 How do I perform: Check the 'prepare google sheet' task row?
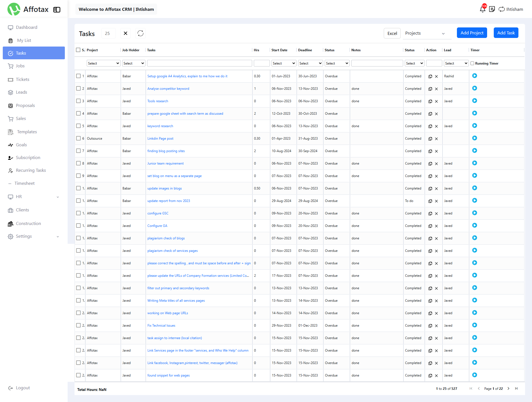coord(78,113)
